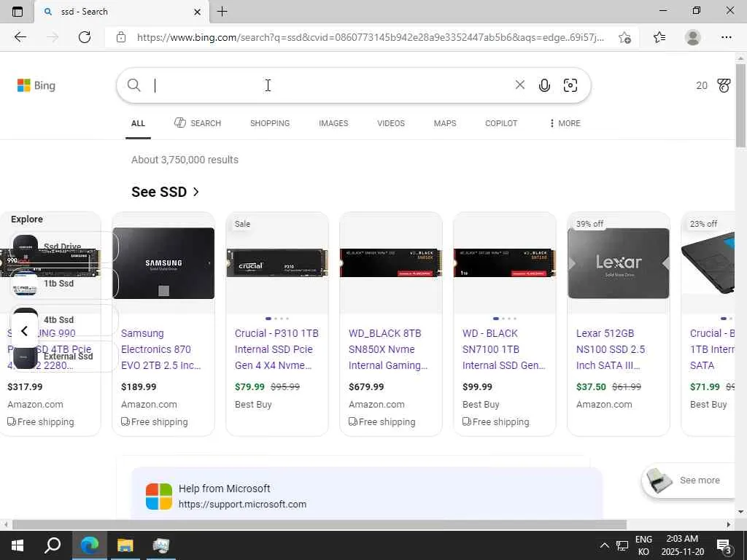This screenshot has width=747, height=560.
Task: Open Microsoft Rewards medal icon
Action: (x=724, y=86)
